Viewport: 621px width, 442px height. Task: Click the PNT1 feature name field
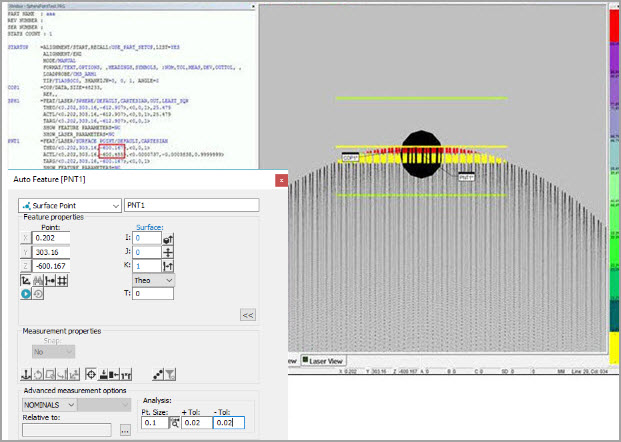pyautogui.click(x=190, y=205)
